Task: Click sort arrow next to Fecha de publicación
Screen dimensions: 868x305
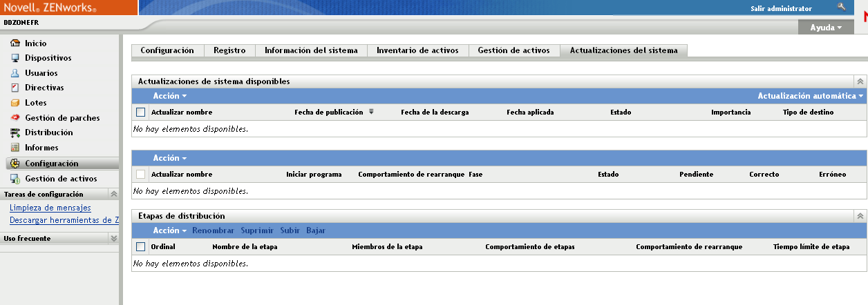Action: 371,112
